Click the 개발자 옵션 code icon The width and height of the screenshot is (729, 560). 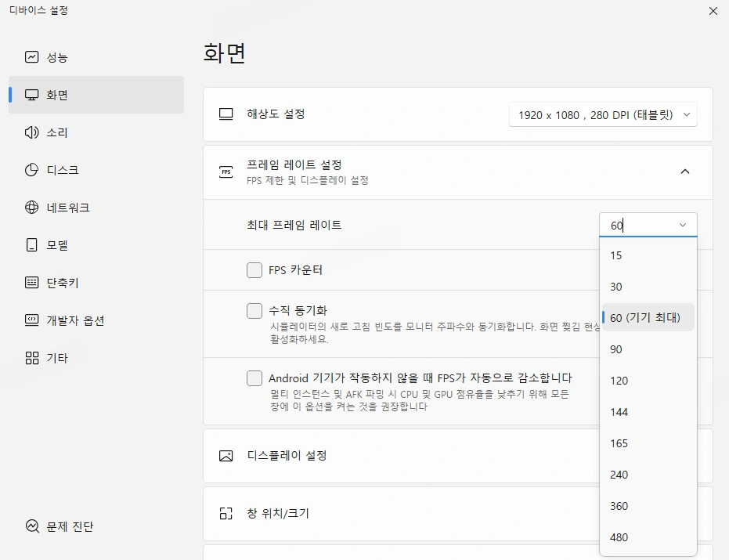[31, 320]
